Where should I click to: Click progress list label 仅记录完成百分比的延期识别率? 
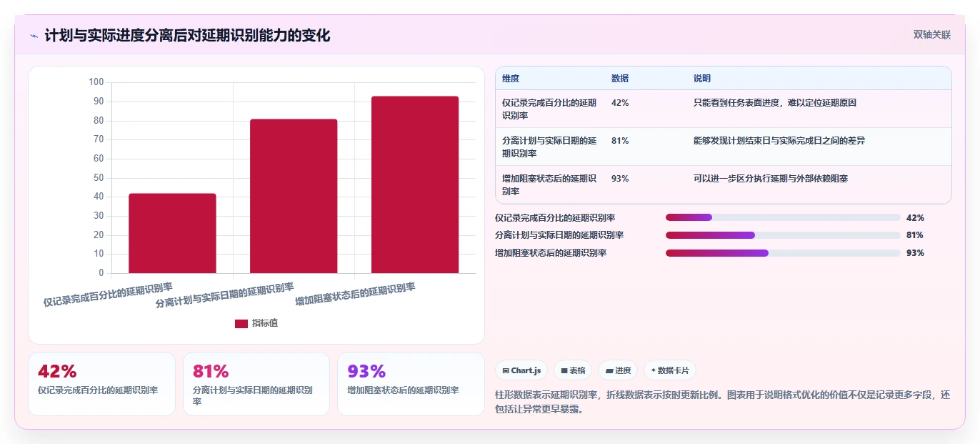click(555, 218)
